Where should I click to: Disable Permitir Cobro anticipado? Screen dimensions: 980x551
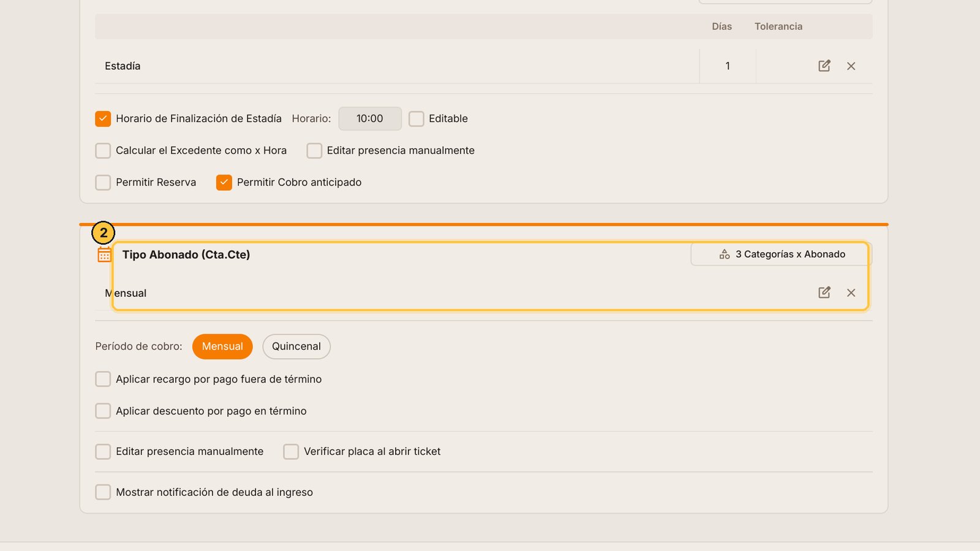pyautogui.click(x=224, y=182)
